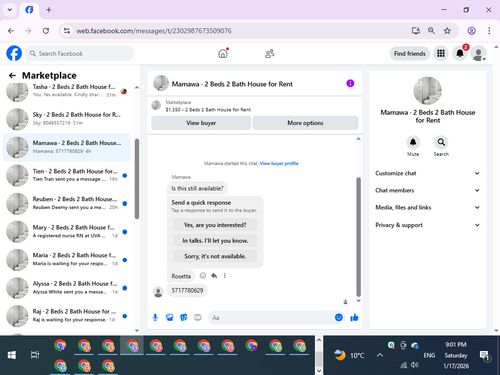Record a voice clip microphone icon
500x375 pixels.
tap(155, 317)
